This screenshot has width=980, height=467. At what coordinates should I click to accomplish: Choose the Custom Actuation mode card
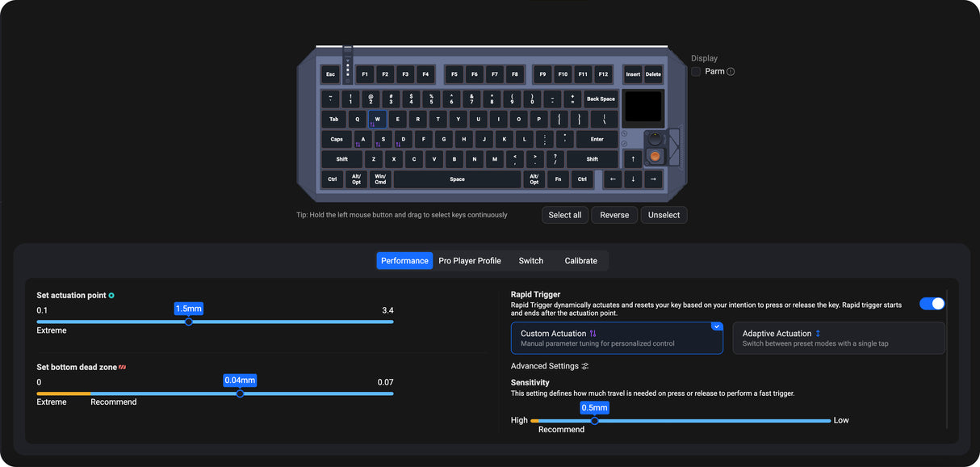pyautogui.click(x=617, y=338)
